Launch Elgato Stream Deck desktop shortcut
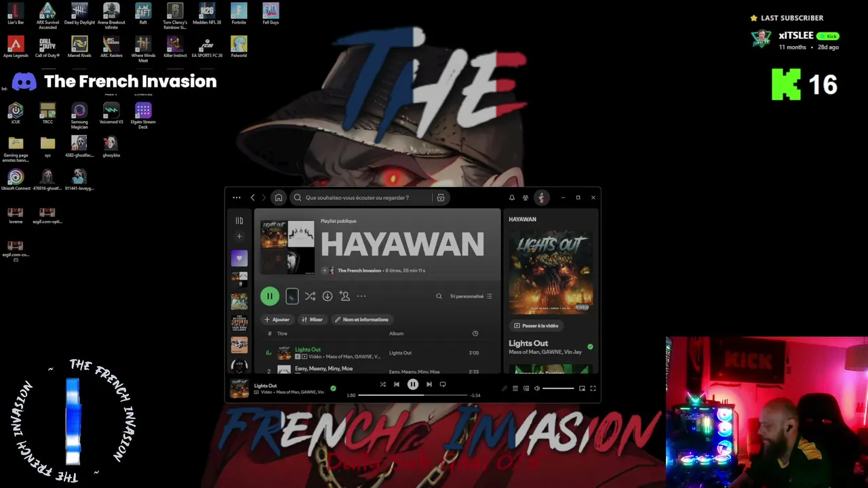Image resolution: width=868 pixels, height=488 pixels. point(143,115)
